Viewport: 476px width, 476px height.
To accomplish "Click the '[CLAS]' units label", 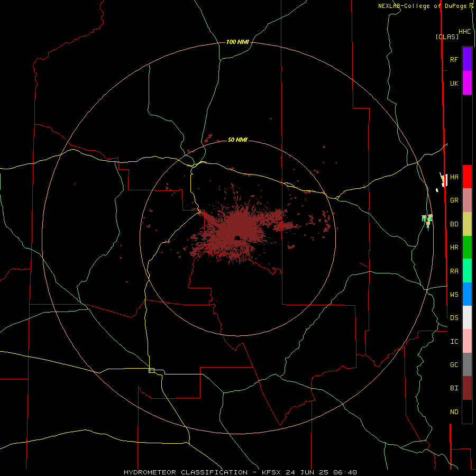I will (447, 36).
